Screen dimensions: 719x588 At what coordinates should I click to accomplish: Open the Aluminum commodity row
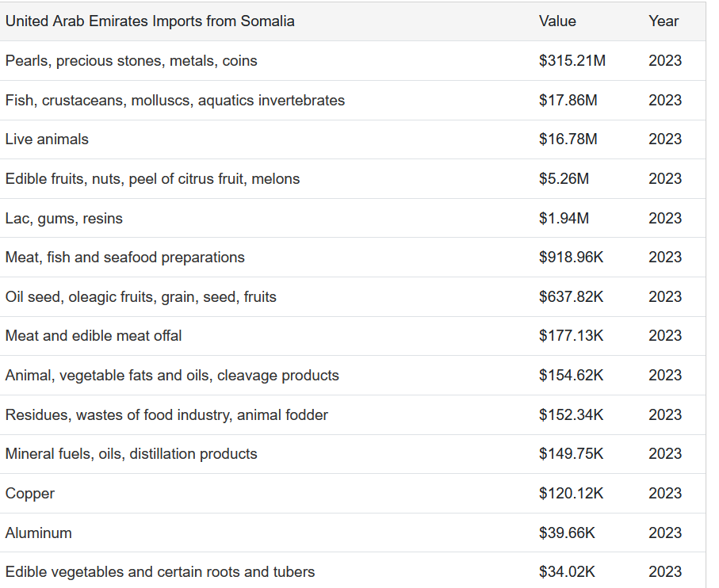(x=353, y=533)
